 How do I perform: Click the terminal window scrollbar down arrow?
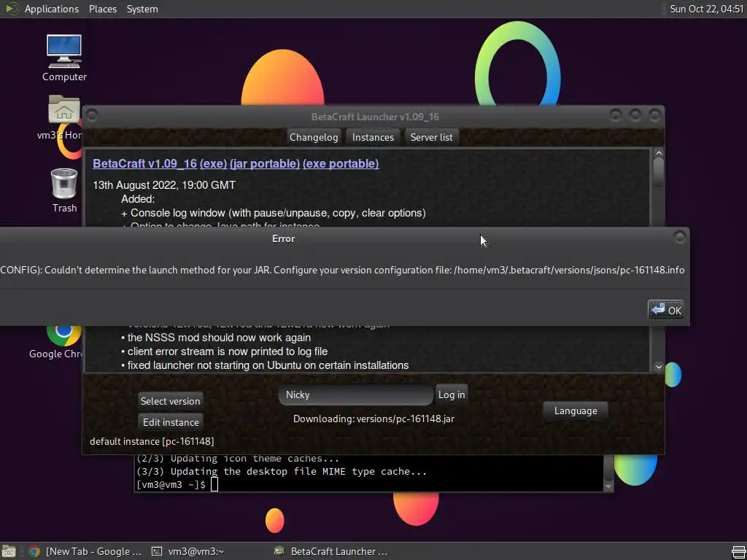(608, 486)
